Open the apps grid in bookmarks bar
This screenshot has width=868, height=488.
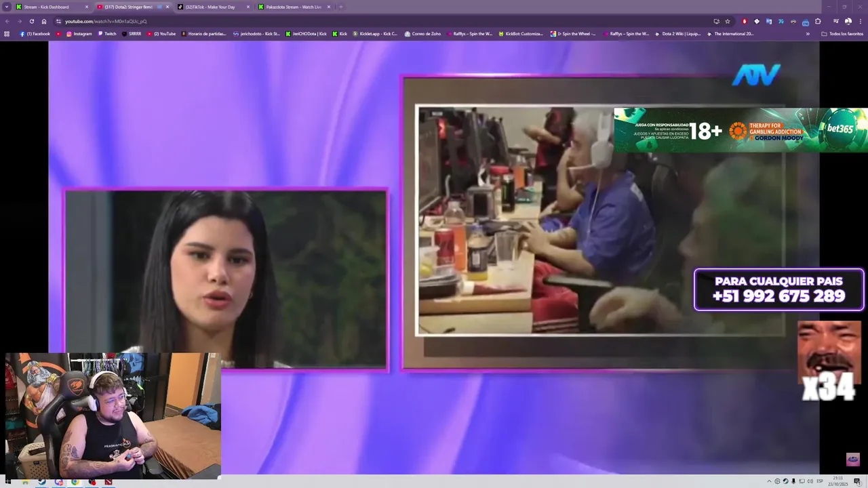pos(7,34)
